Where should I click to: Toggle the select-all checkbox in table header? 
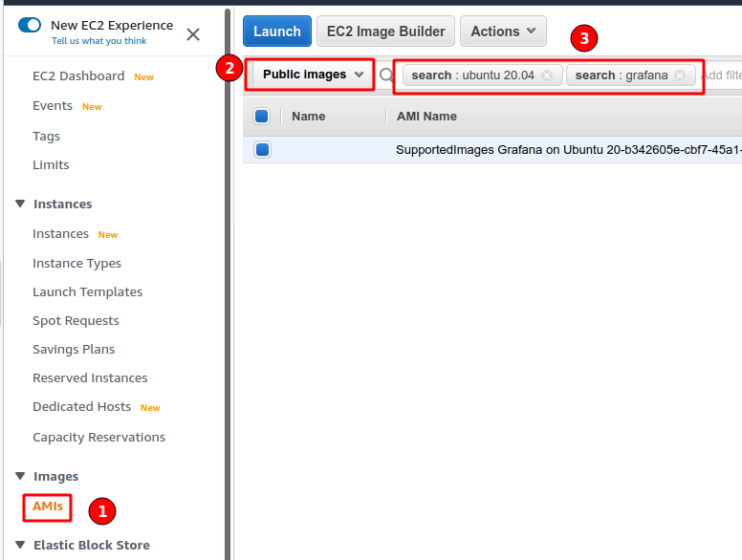click(262, 117)
